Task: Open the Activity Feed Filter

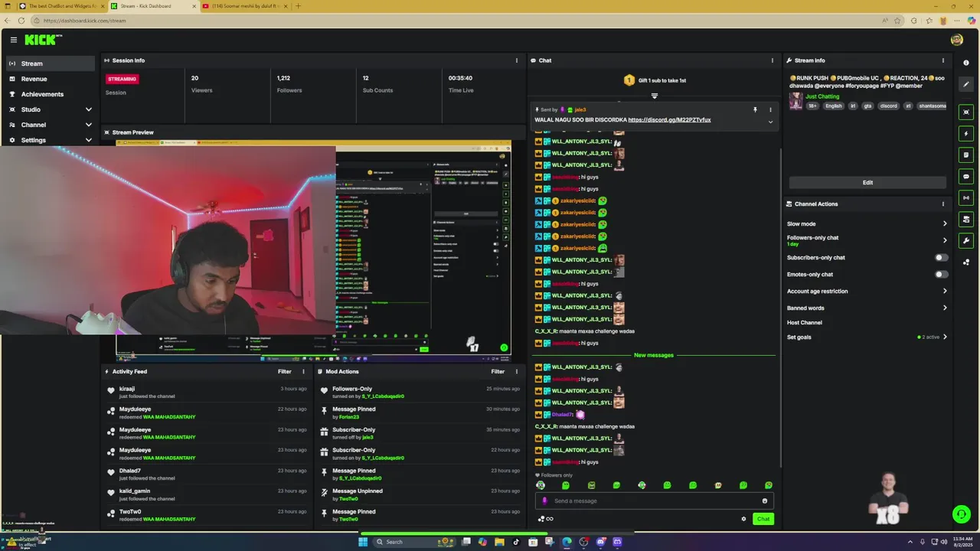Action: [284, 372]
